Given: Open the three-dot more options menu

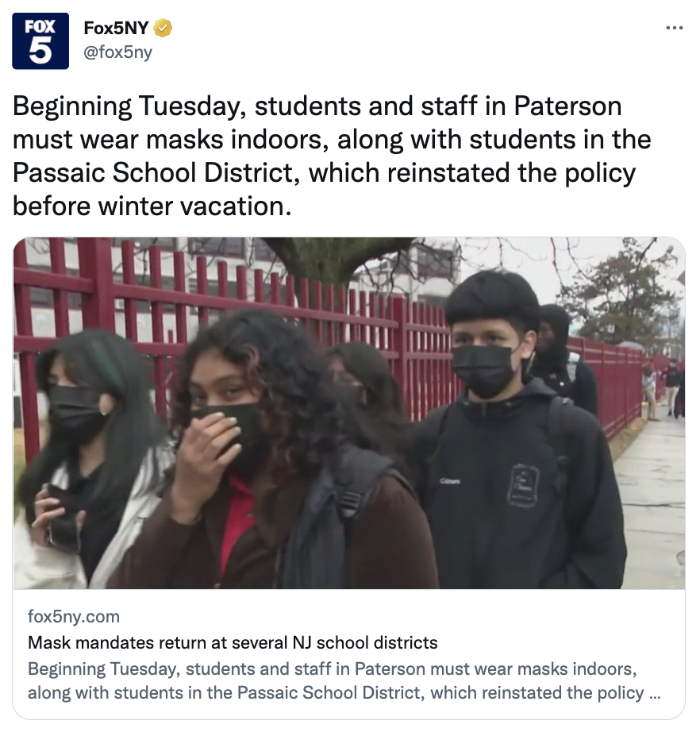Looking at the screenshot, I should (675, 29).
